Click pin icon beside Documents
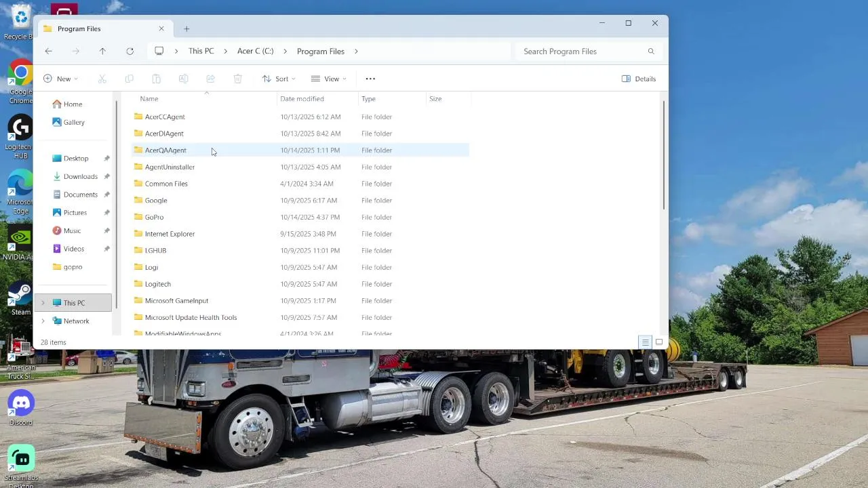Image resolution: width=868 pixels, height=488 pixels. [106, 195]
